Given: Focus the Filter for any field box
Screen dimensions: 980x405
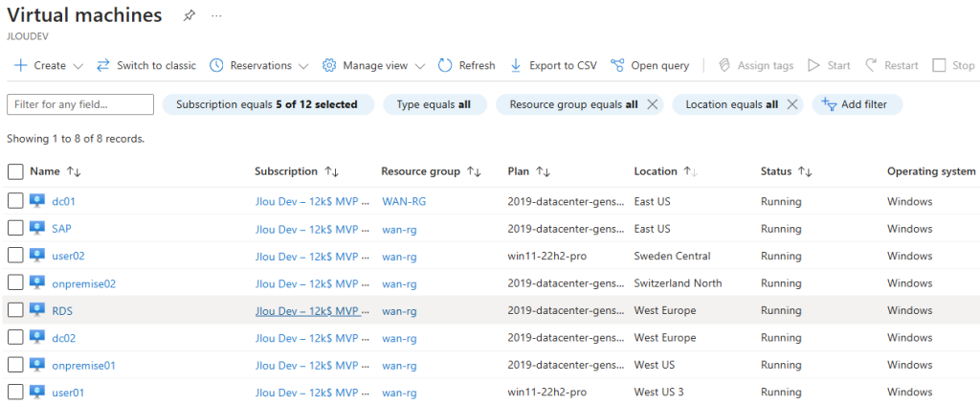Looking at the screenshot, I should coord(80,105).
